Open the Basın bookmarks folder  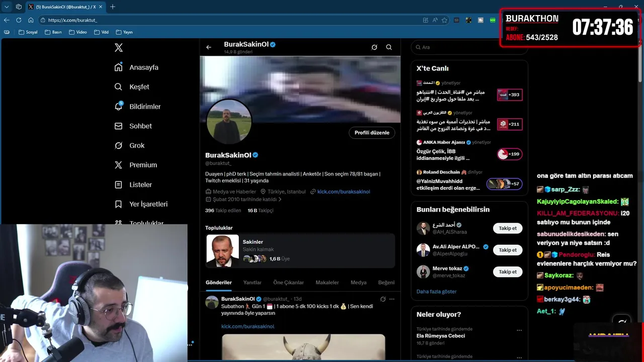point(53,32)
